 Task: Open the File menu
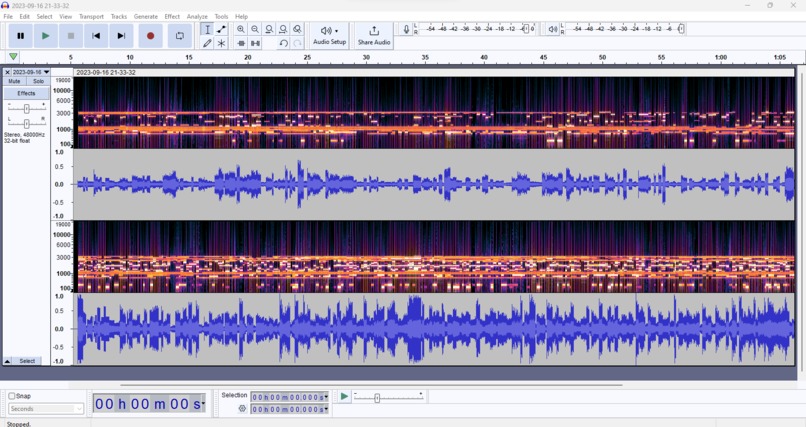[x=8, y=16]
